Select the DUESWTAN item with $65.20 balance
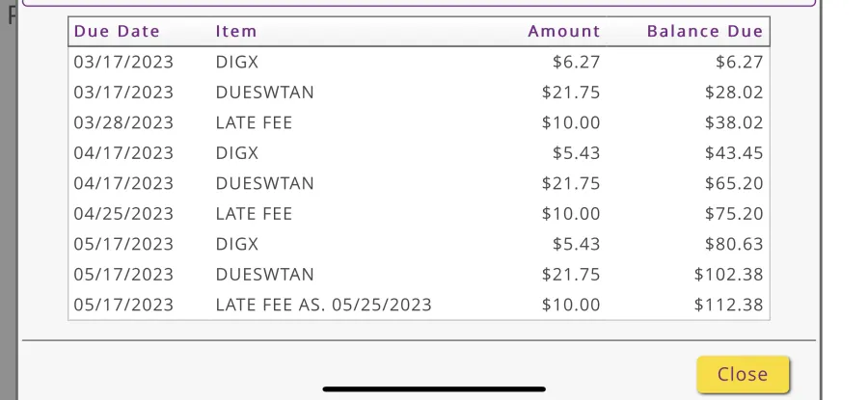The height and width of the screenshot is (400, 868). pos(264,183)
